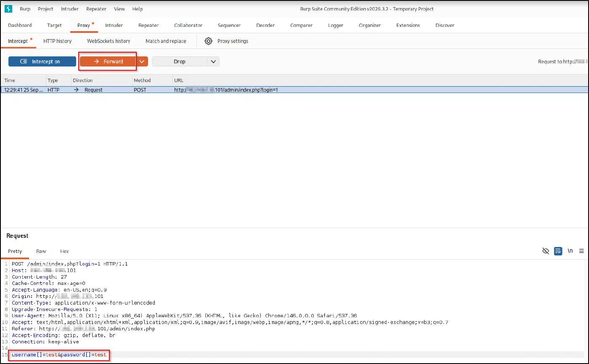Expand the Drop button dropdown arrow
This screenshot has height=364, width=589.
pos(213,61)
